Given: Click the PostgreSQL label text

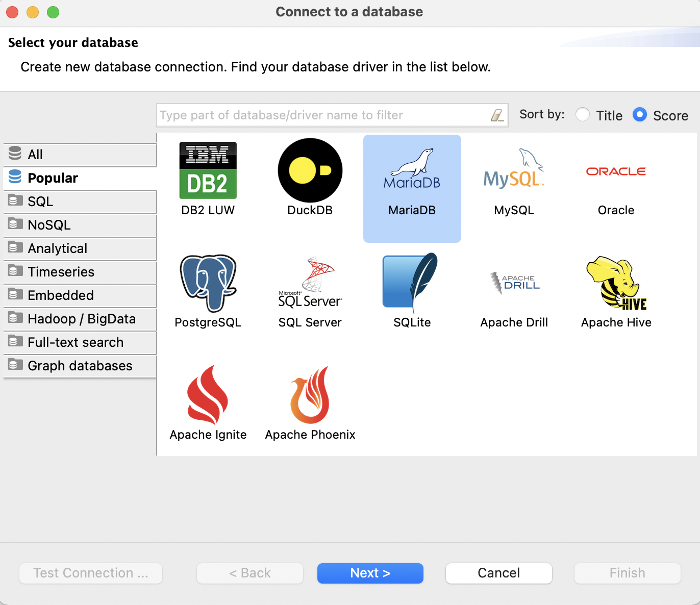Looking at the screenshot, I should pyautogui.click(x=208, y=322).
